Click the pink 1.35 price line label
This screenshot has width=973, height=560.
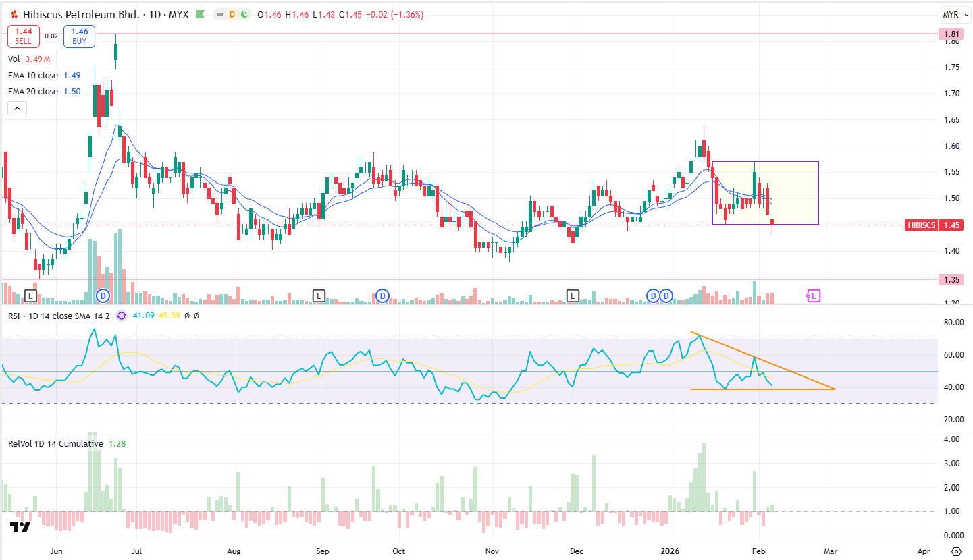click(953, 279)
